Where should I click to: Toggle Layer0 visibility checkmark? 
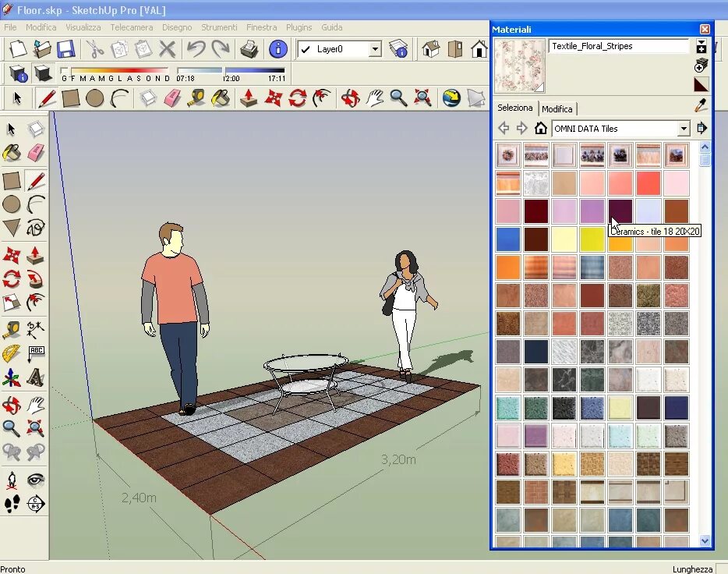(x=306, y=49)
